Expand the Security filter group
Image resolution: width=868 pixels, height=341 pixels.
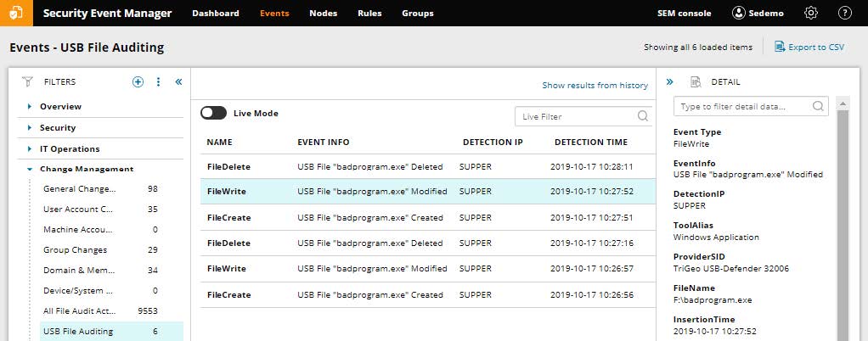point(30,128)
